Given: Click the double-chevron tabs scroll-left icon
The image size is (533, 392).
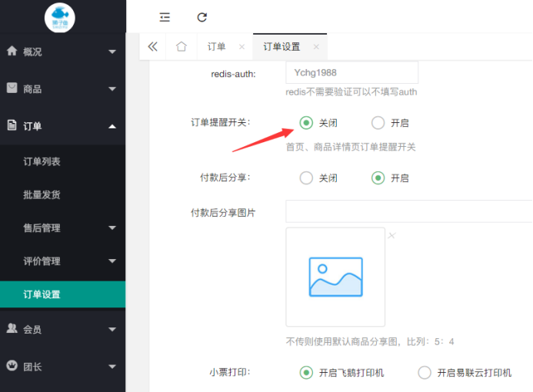Looking at the screenshot, I should point(152,47).
